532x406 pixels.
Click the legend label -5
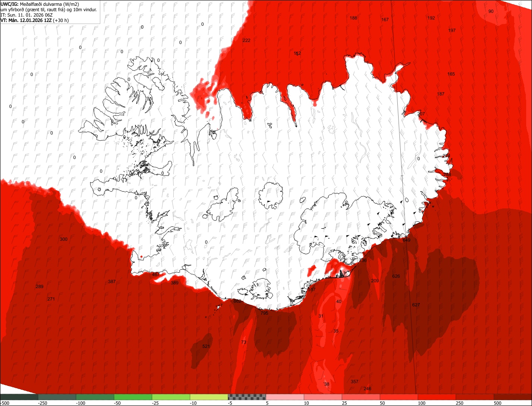[x=230, y=403]
